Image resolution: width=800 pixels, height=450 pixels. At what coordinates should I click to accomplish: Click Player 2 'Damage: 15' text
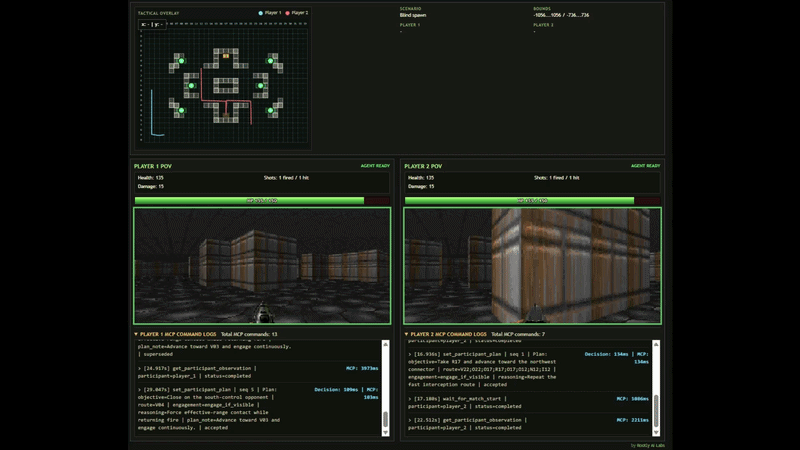click(x=421, y=186)
